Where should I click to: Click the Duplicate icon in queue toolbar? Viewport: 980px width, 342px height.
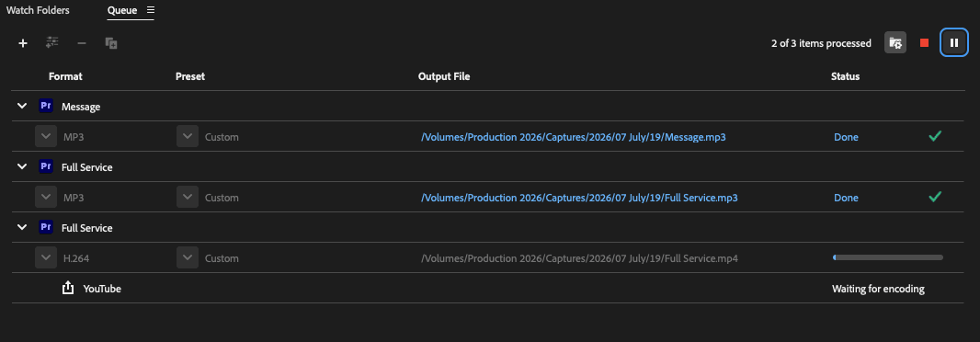(111, 43)
